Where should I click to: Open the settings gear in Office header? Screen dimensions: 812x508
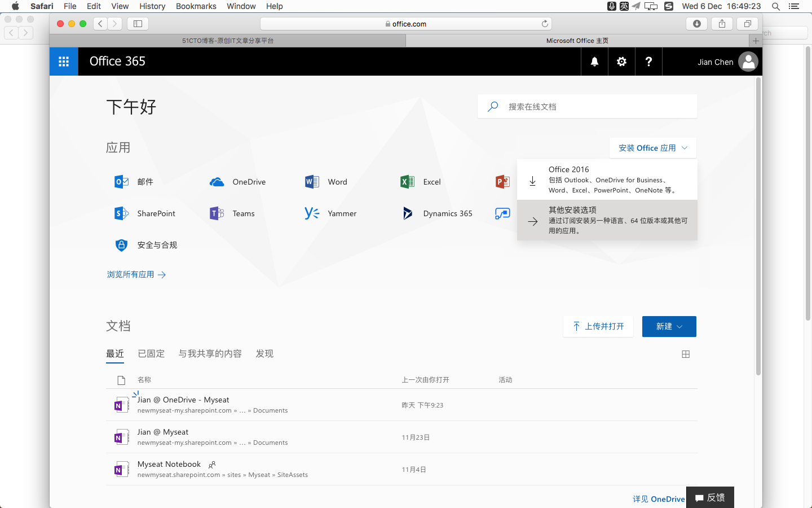click(621, 62)
